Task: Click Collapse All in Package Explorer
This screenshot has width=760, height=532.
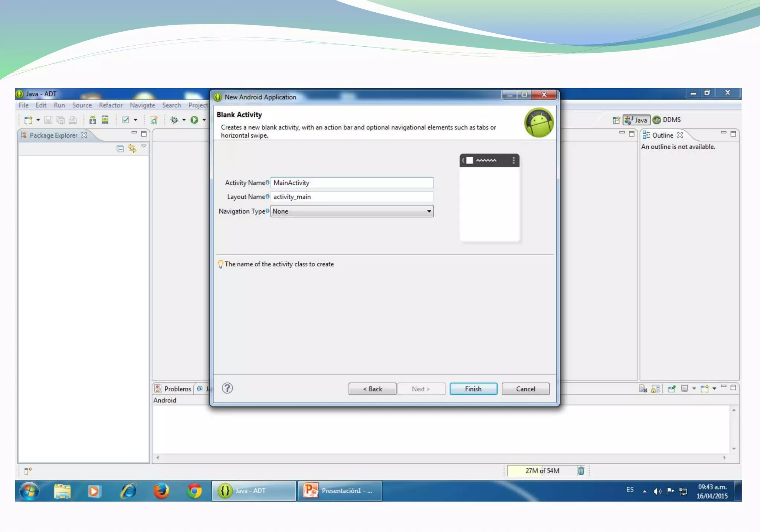Action: coord(120,149)
